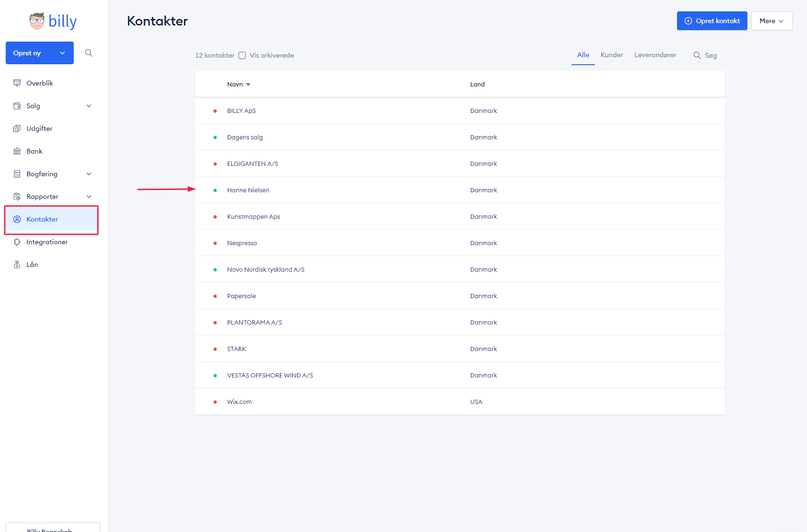Screen dimensions: 807x532
Task: Click the Kontakter person icon
Action: pyautogui.click(x=17, y=219)
